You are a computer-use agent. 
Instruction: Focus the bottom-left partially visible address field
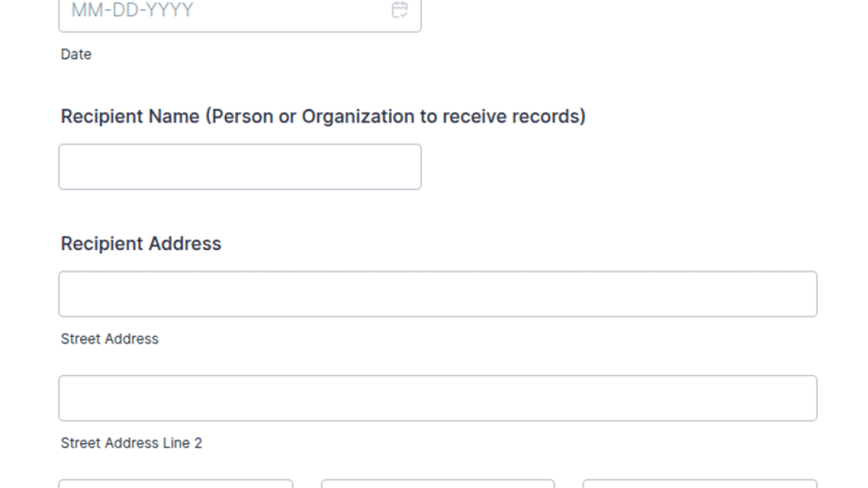click(176, 484)
